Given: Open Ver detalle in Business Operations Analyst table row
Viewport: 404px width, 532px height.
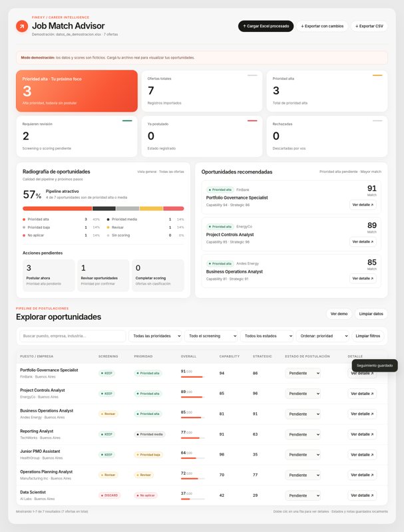Looking at the screenshot, I should [x=362, y=414].
